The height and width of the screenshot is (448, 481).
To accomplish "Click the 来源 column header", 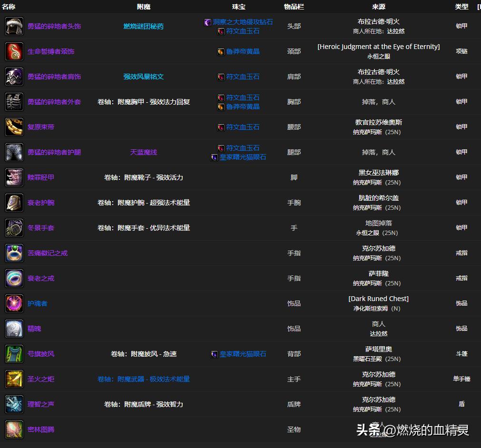I will pyautogui.click(x=378, y=7).
